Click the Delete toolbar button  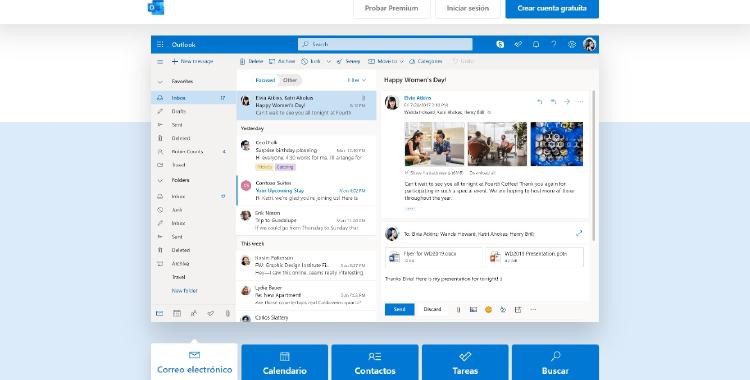[252, 61]
